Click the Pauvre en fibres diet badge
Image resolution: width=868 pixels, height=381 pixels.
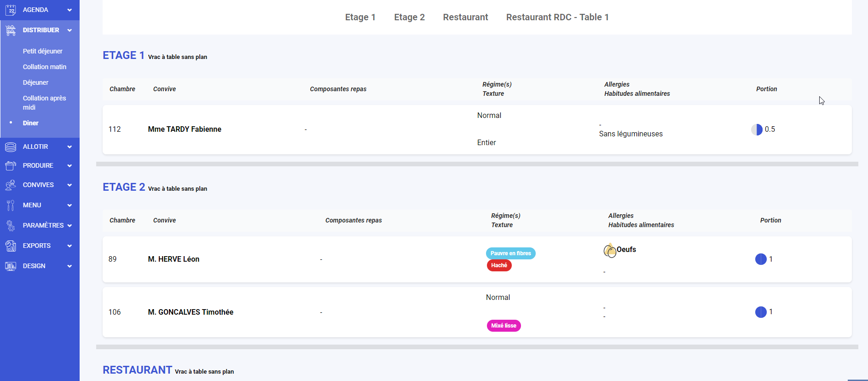click(510, 253)
